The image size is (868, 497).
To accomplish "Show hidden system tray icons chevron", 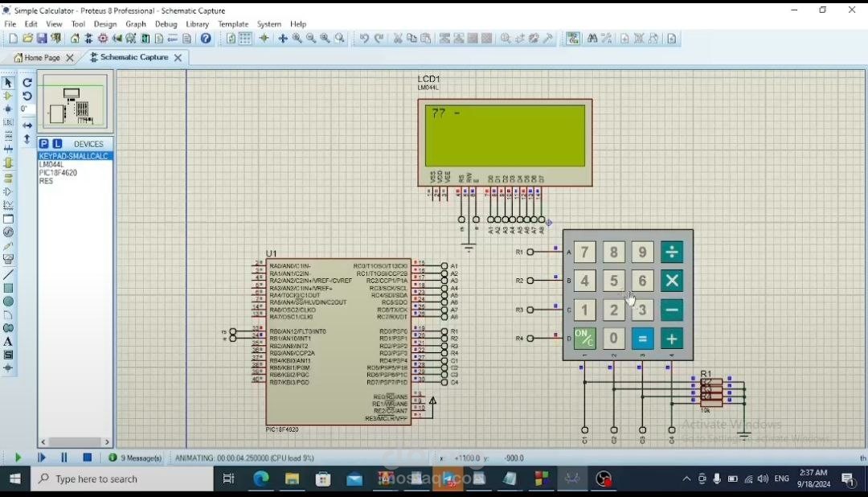I will (686, 479).
